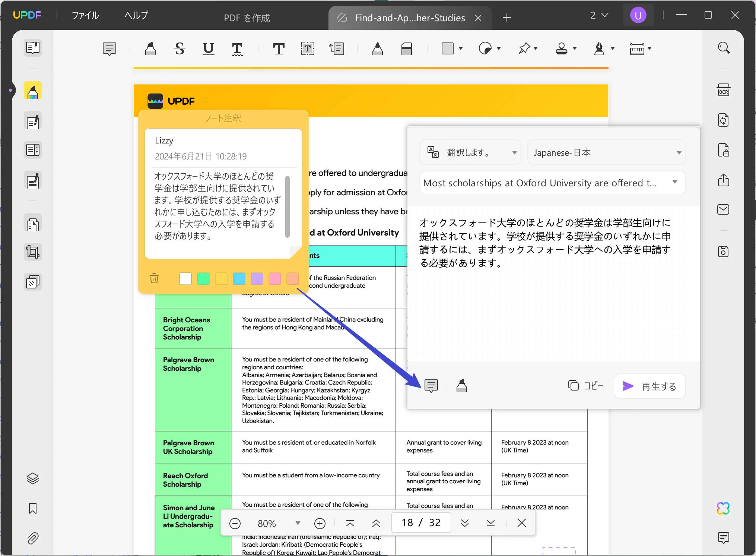Expand the source text dropdown
This screenshot has width=756, height=556.
[675, 182]
